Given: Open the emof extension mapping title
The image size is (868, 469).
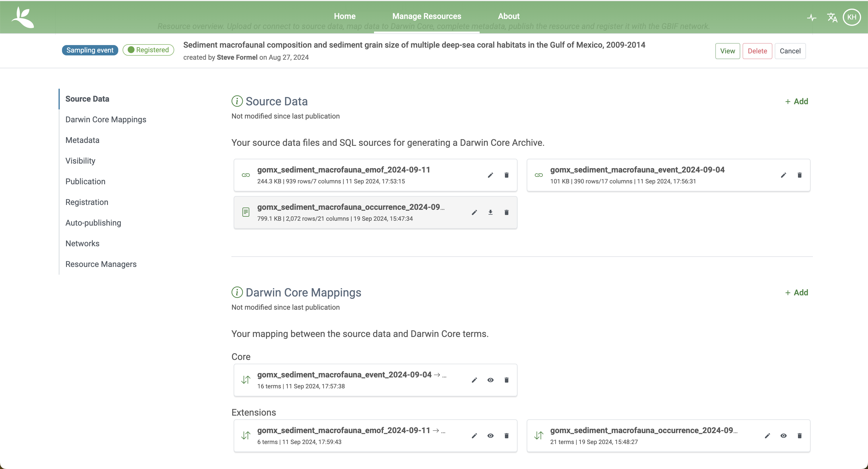Looking at the screenshot, I should tap(351, 430).
